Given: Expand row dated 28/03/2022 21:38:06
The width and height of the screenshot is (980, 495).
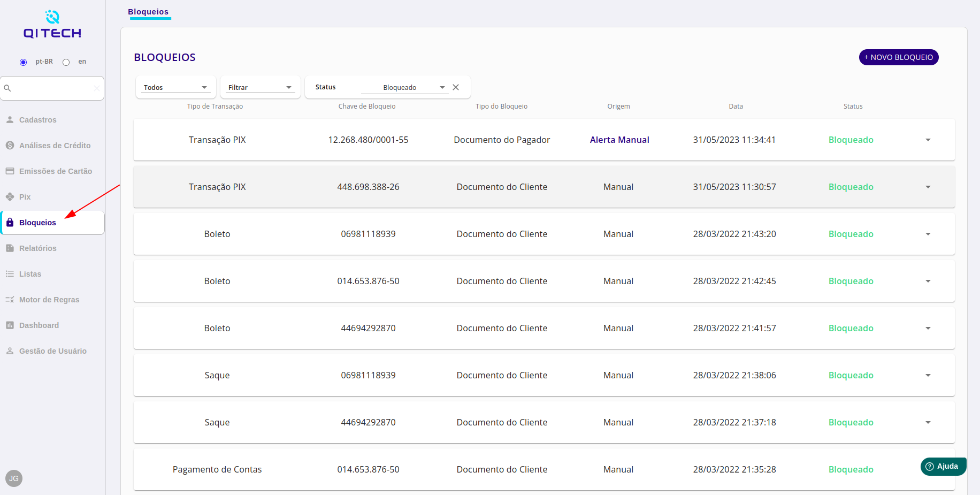Looking at the screenshot, I should (x=928, y=376).
